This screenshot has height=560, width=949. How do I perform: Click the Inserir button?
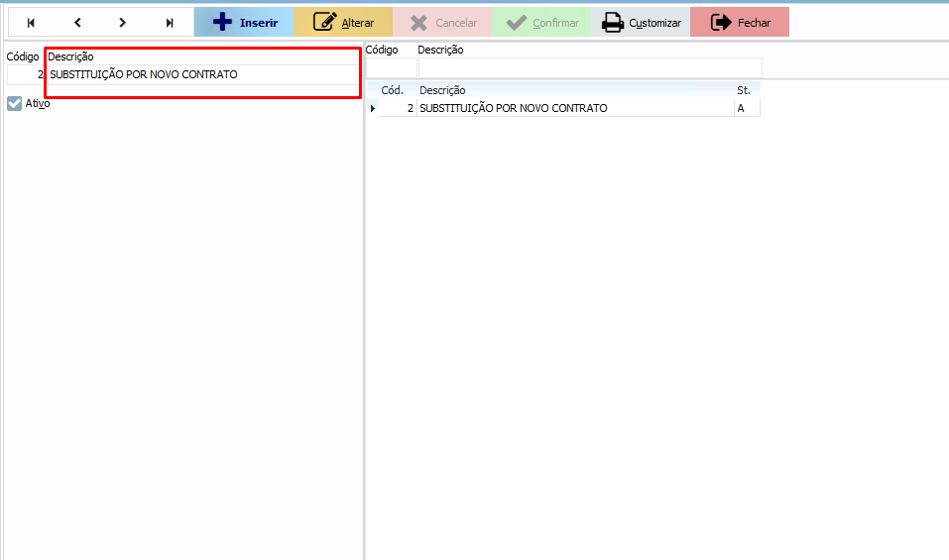coord(244,23)
